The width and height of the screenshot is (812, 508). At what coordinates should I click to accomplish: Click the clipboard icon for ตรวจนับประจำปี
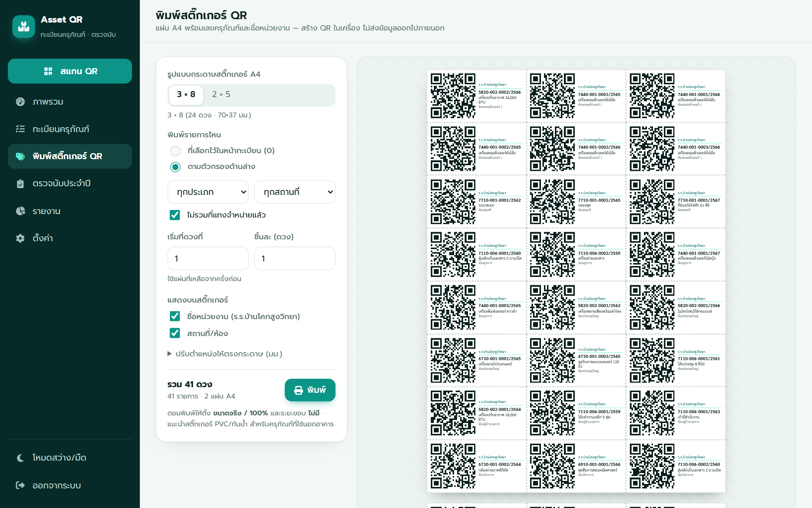pos(20,184)
